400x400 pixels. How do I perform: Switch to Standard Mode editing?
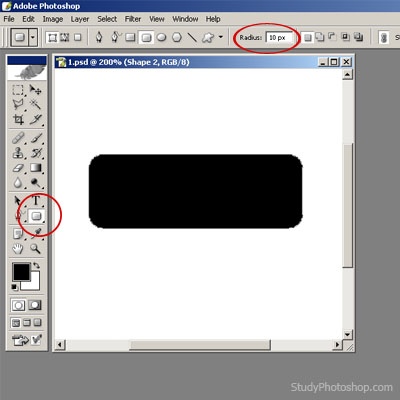pos(18,305)
